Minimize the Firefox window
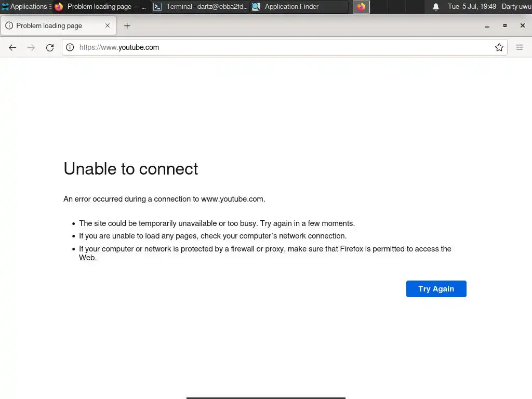 click(487, 26)
